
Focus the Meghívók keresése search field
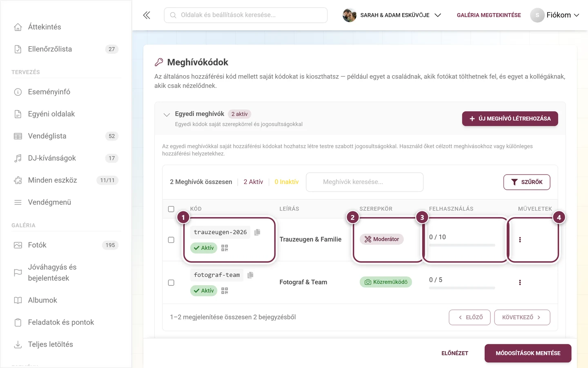click(365, 182)
